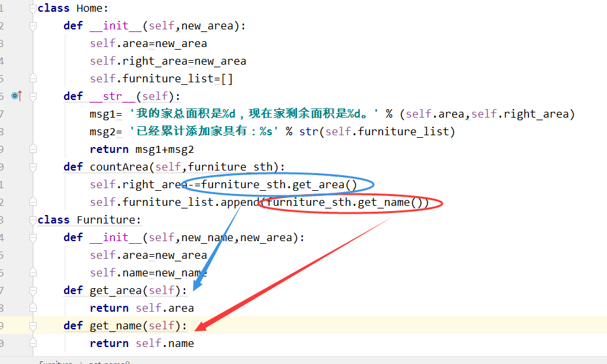Collapse the get_area method fold marker

pyautogui.click(x=33, y=291)
